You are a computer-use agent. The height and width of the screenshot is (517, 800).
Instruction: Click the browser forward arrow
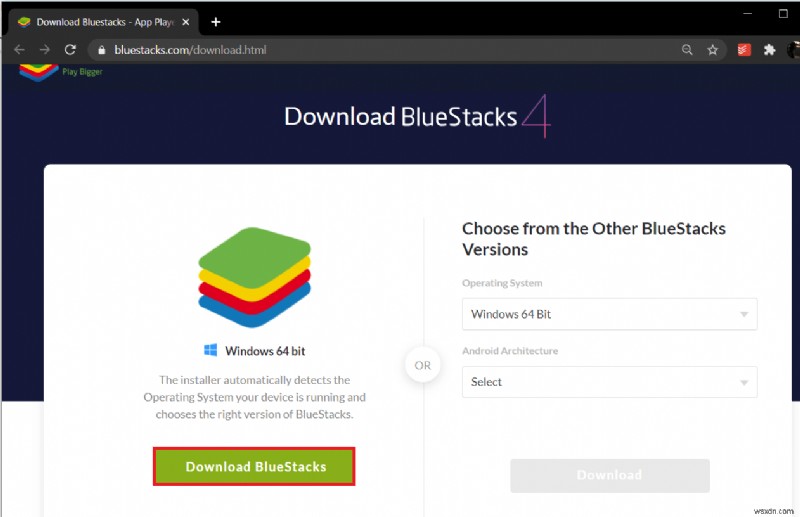coord(44,49)
